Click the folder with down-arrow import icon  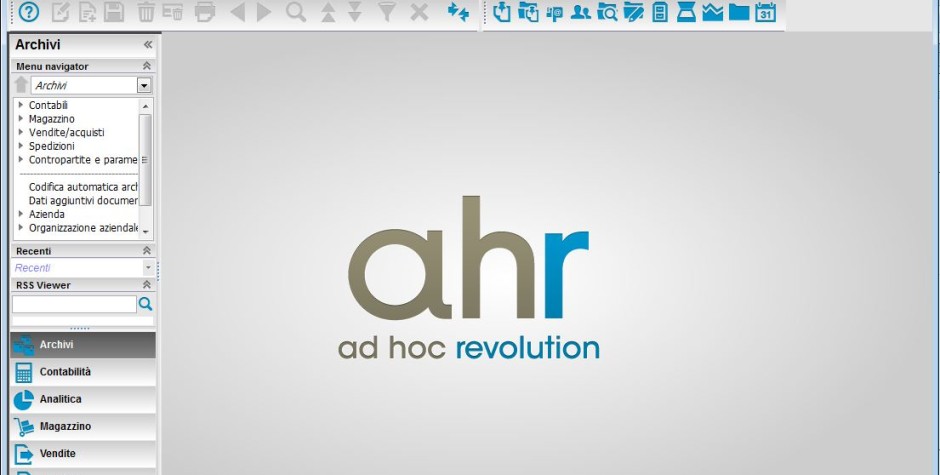coord(528,12)
